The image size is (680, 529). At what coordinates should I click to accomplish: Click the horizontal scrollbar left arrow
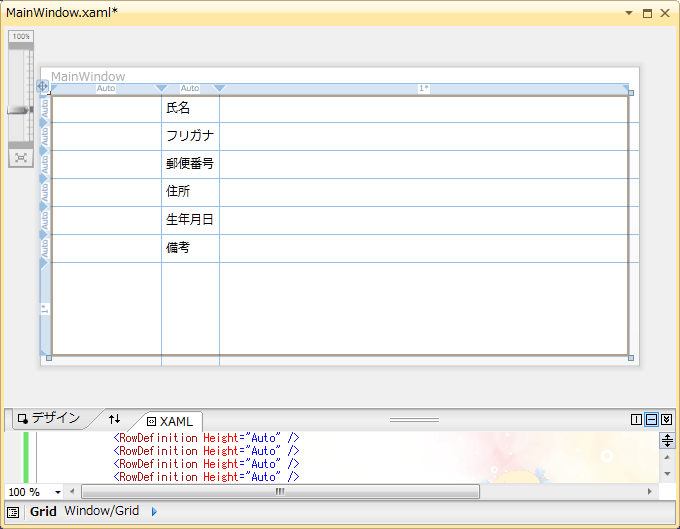[72, 492]
